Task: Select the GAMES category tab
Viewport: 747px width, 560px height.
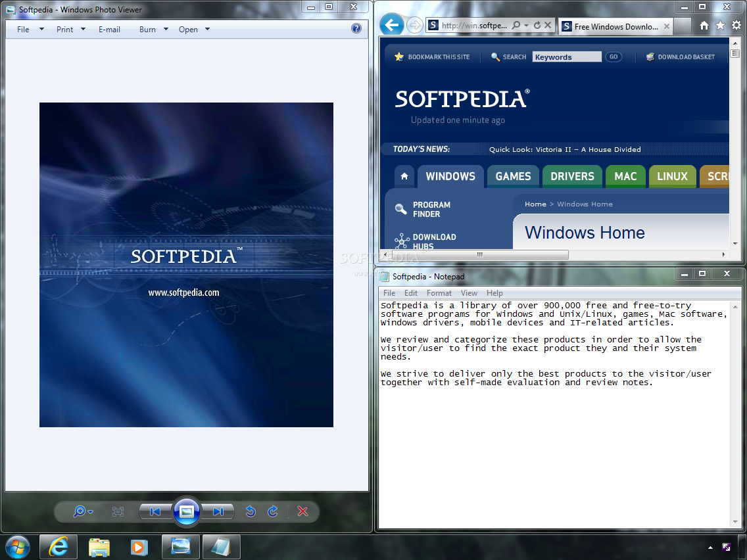Action: pos(513,176)
